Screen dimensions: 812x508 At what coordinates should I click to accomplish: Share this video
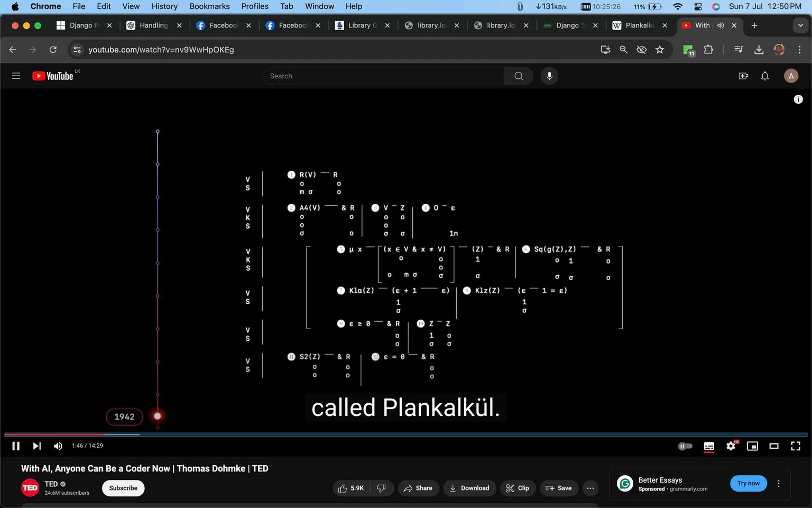(x=418, y=488)
